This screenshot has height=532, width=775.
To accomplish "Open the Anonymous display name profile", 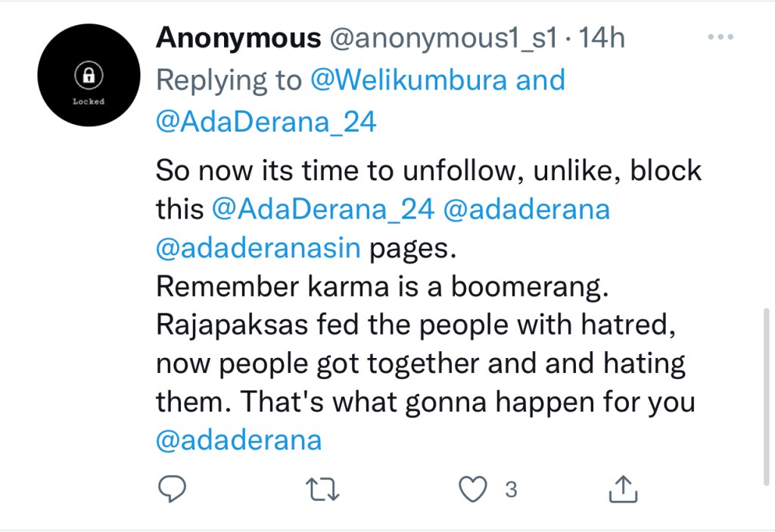I will [x=238, y=39].
